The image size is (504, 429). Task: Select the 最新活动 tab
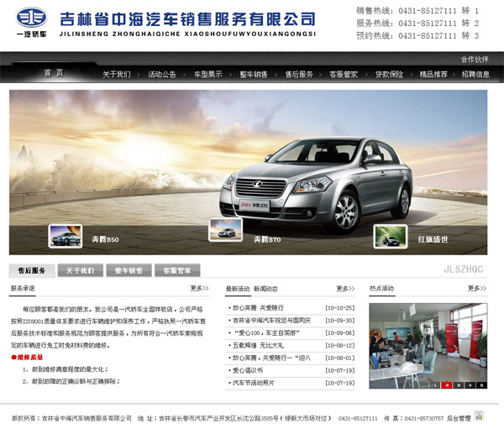point(238,289)
